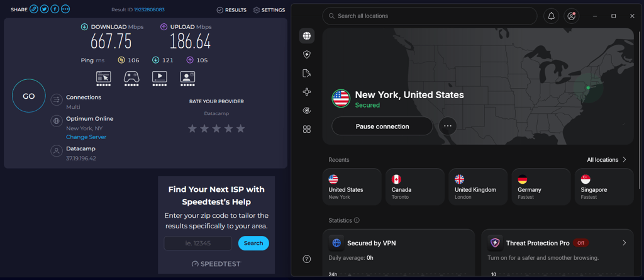
Task: Click the New York server marker on map
Action: 588,87
